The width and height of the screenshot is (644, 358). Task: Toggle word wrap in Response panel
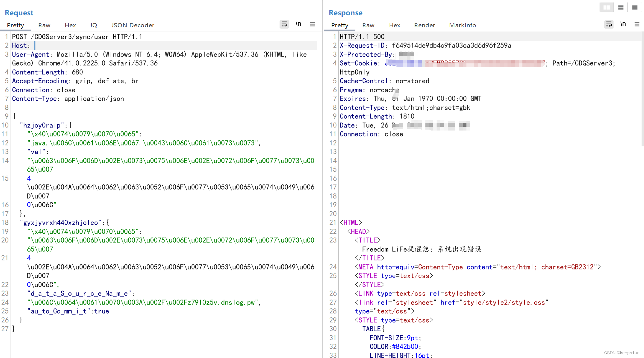coord(609,24)
